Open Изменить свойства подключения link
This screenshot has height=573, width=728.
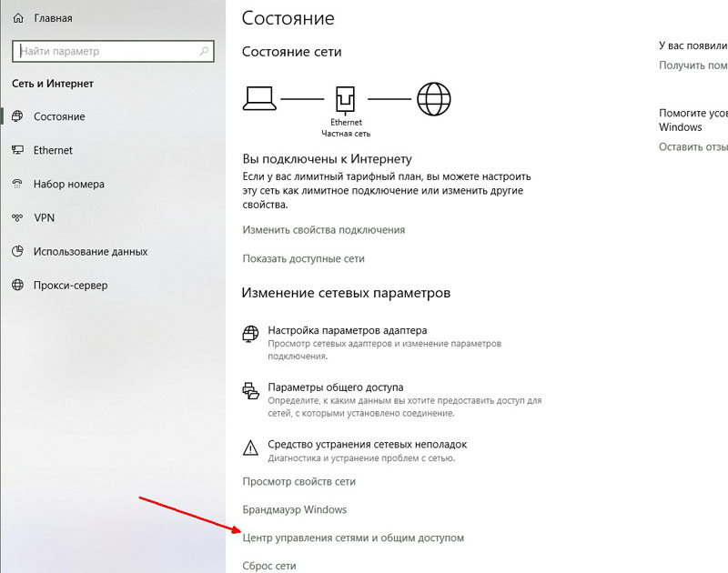pyautogui.click(x=324, y=230)
